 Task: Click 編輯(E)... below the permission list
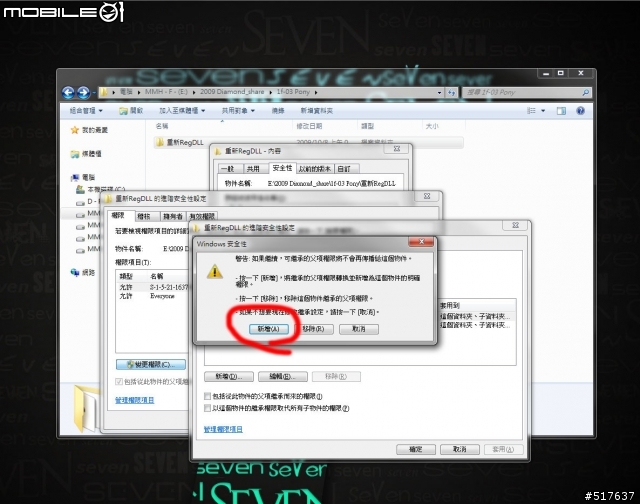click(x=282, y=376)
